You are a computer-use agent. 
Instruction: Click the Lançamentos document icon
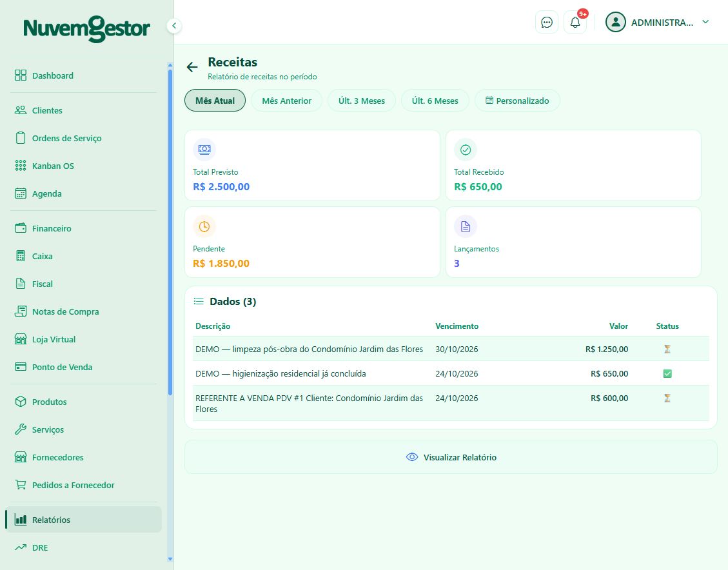pyautogui.click(x=465, y=226)
